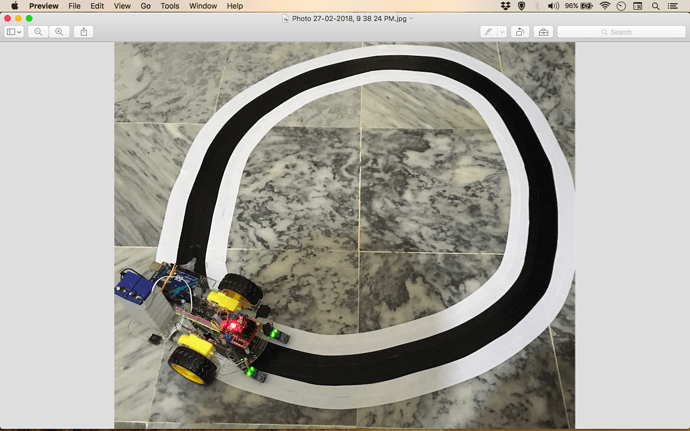Zoom out of the image
The image size is (690, 431).
(38, 32)
